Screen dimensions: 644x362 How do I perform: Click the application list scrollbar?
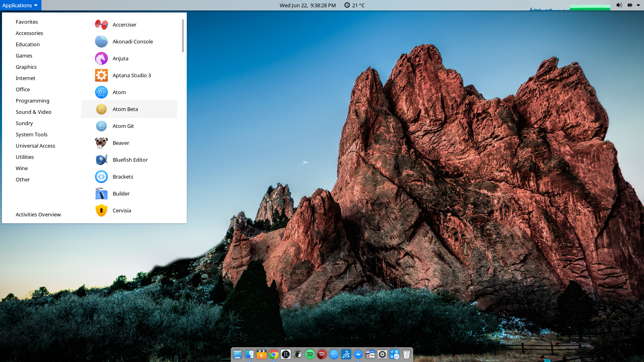tap(183, 36)
